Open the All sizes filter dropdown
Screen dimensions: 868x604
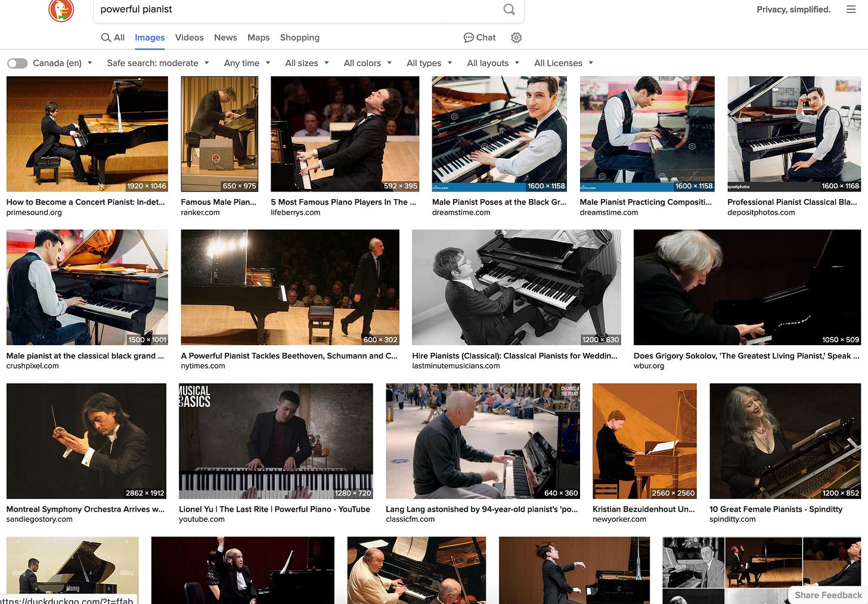pyautogui.click(x=307, y=63)
